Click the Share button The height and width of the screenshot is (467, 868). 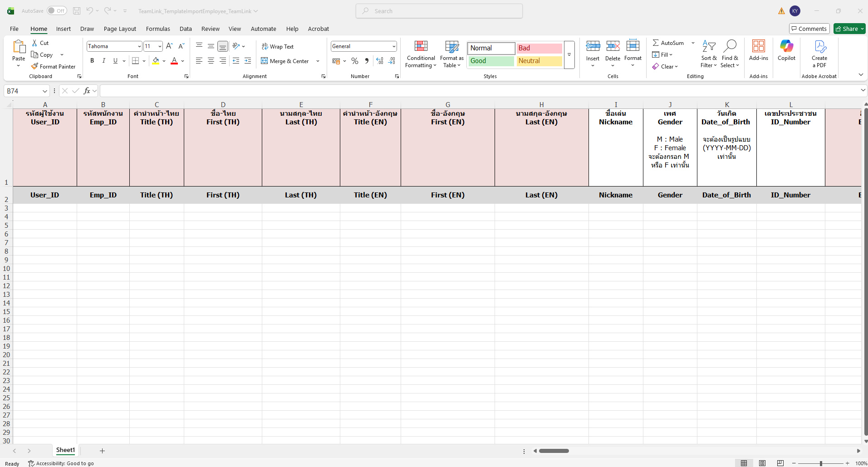point(849,29)
